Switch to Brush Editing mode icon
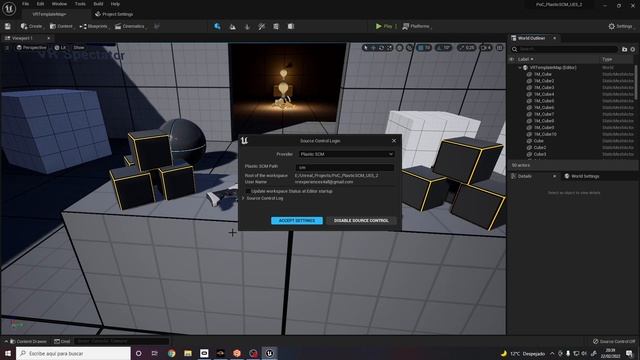Viewport: 640px width, 360px height. pyautogui.click(x=291, y=27)
